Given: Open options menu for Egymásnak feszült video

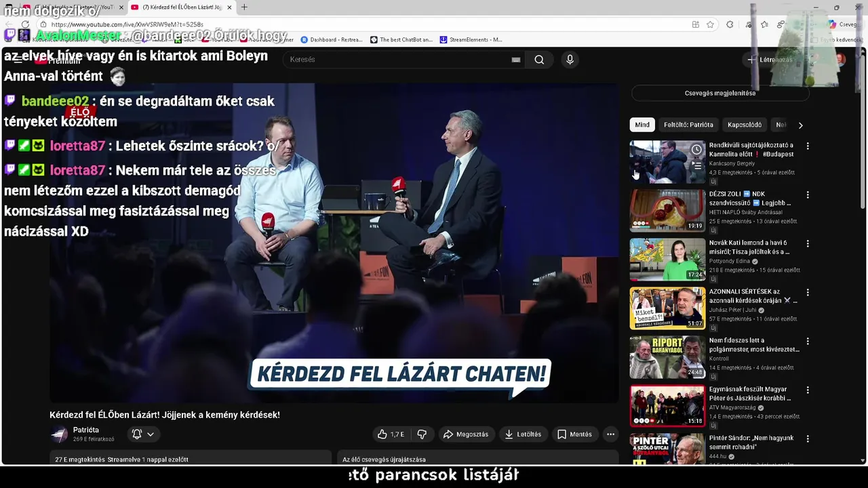Looking at the screenshot, I should point(807,390).
